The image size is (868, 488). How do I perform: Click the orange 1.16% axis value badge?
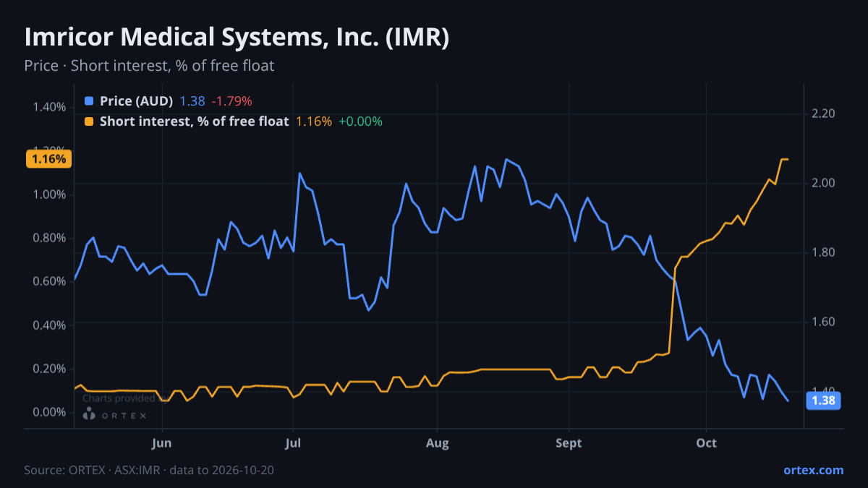point(48,159)
